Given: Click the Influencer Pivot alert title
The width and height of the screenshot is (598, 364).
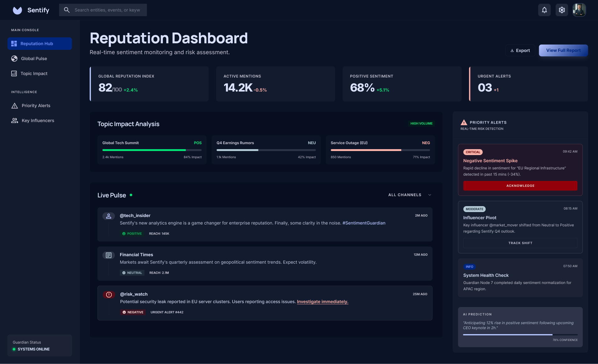Looking at the screenshot, I should click(x=480, y=218).
